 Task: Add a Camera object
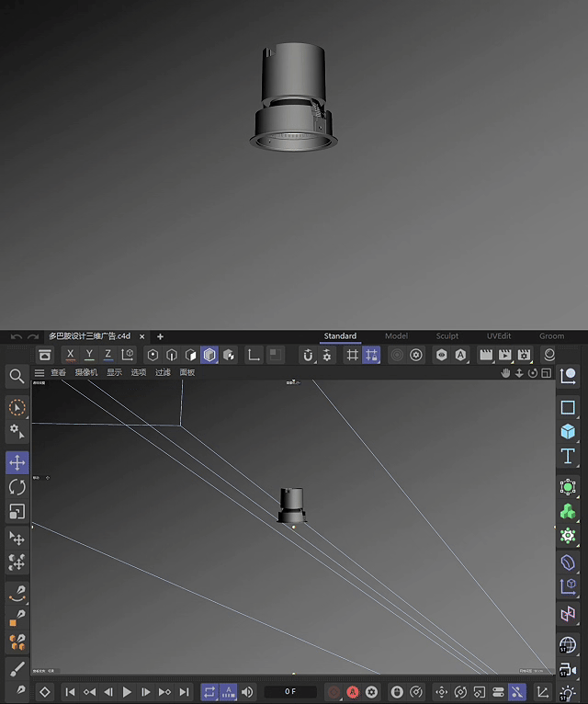[568, 670]
